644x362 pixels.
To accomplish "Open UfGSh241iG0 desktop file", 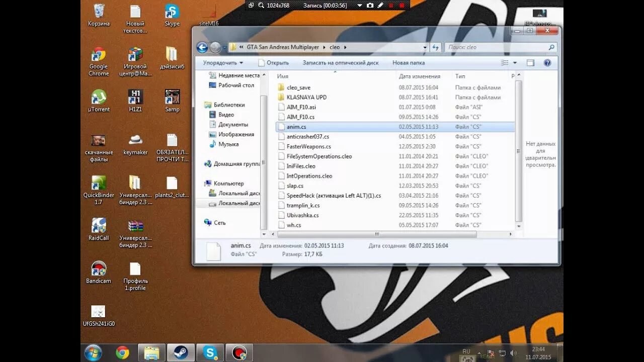I will [99, 316].
